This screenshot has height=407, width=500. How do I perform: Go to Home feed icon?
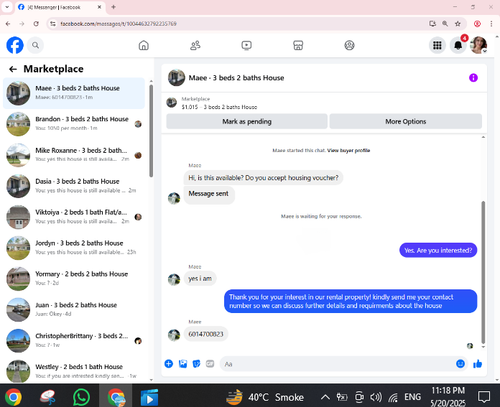(x=144, y=45)
